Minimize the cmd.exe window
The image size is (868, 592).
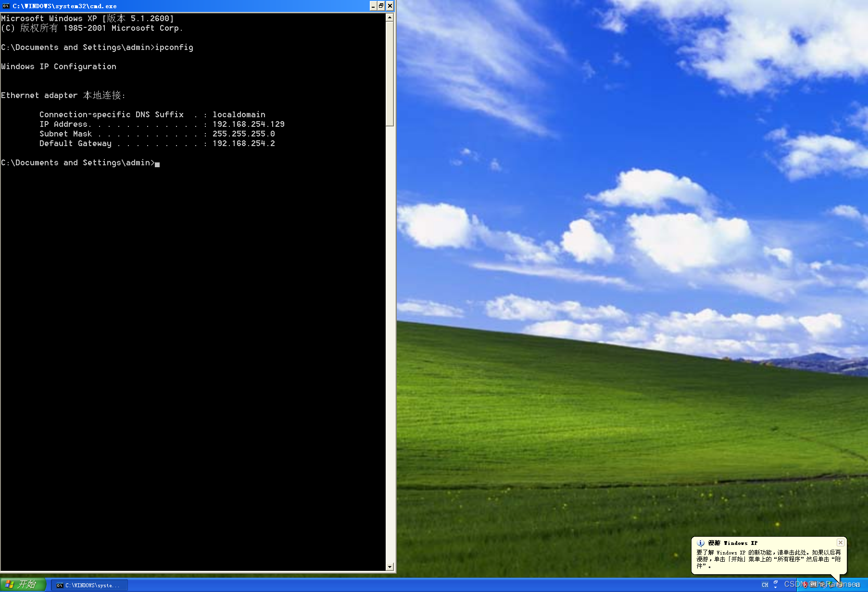click(373, 6)
